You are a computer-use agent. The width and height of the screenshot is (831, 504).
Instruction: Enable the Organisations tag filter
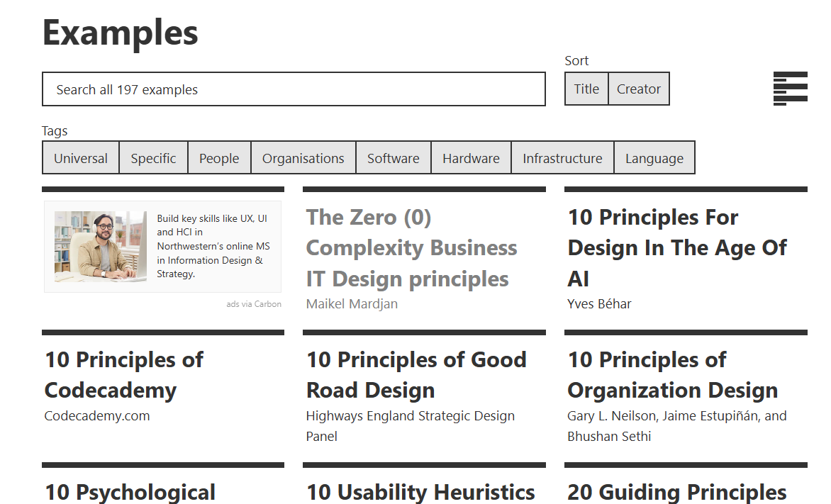click(x=303, y=158)
